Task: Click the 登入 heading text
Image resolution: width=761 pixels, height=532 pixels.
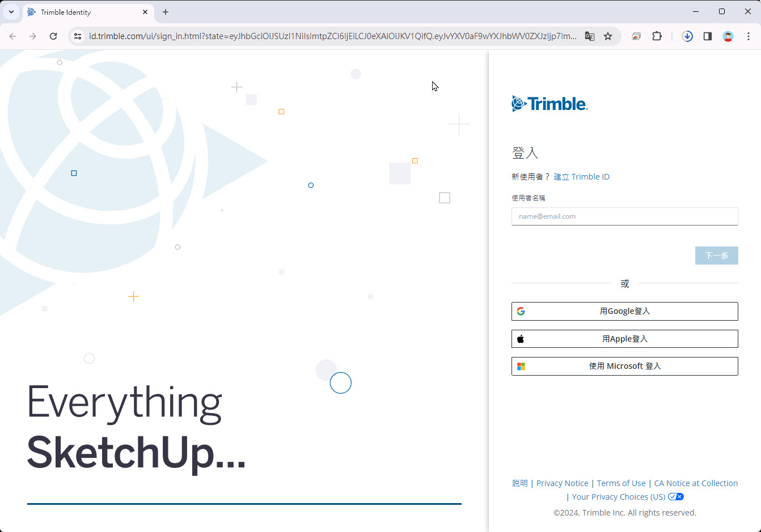Action: (x=525, y=153)
